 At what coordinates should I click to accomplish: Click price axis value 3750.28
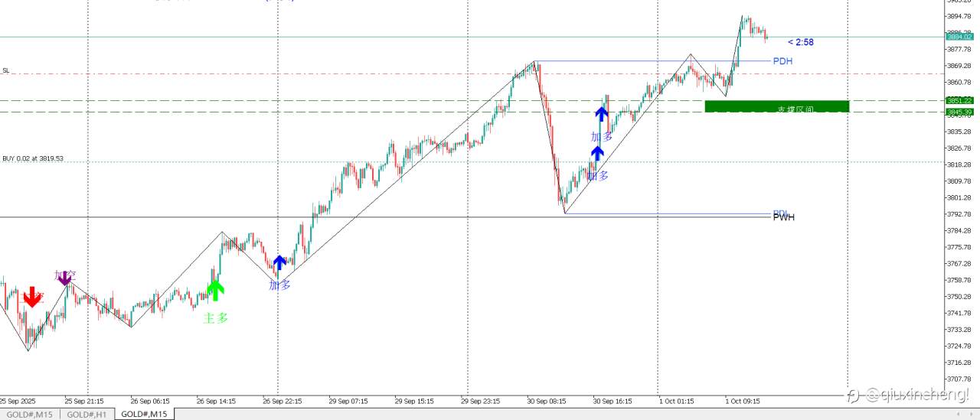960,297
